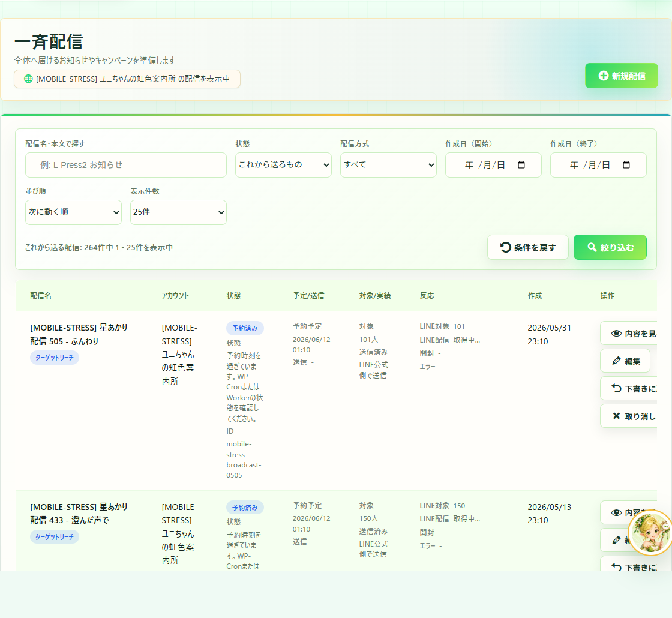Open calendar picker icon for 作成日（開始）
This screenshot has width=672, height=618.
pos(521,165)
